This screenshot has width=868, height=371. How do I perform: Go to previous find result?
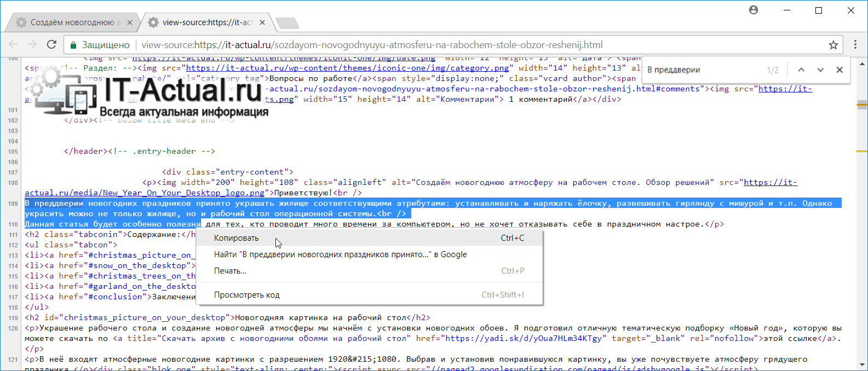click(x=801, y=70)
